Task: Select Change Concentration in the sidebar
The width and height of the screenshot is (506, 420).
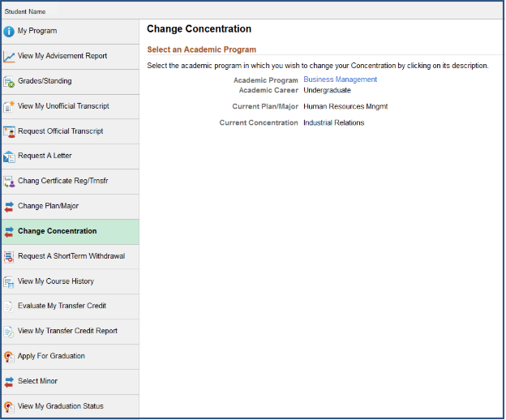Action: [x=57, y=231]
